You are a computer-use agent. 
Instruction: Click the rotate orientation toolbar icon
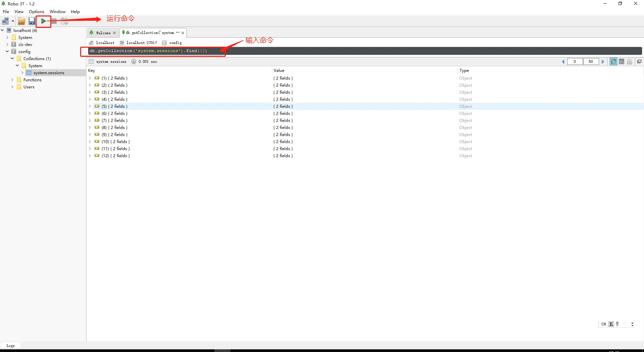(x=64, y=21)
